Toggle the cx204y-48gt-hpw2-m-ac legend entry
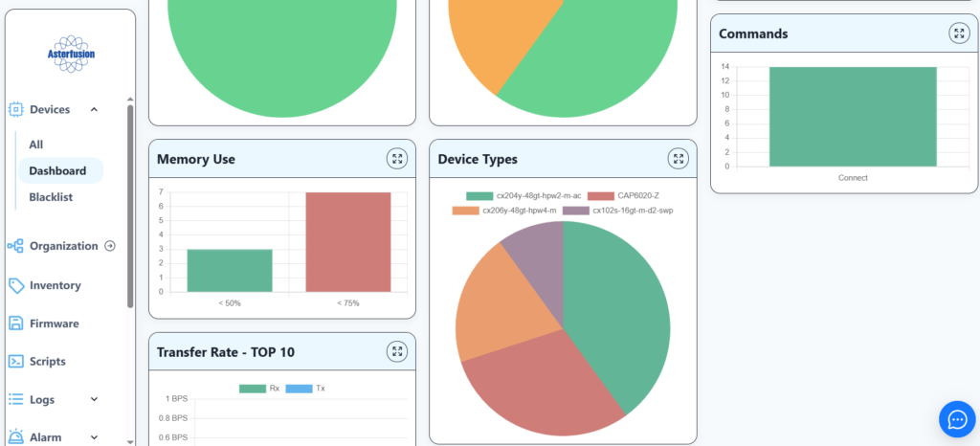 (524, 196)
